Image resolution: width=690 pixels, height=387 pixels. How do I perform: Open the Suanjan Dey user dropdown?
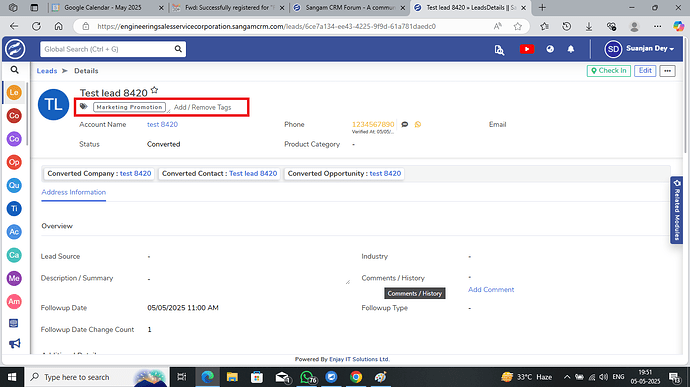639,49
